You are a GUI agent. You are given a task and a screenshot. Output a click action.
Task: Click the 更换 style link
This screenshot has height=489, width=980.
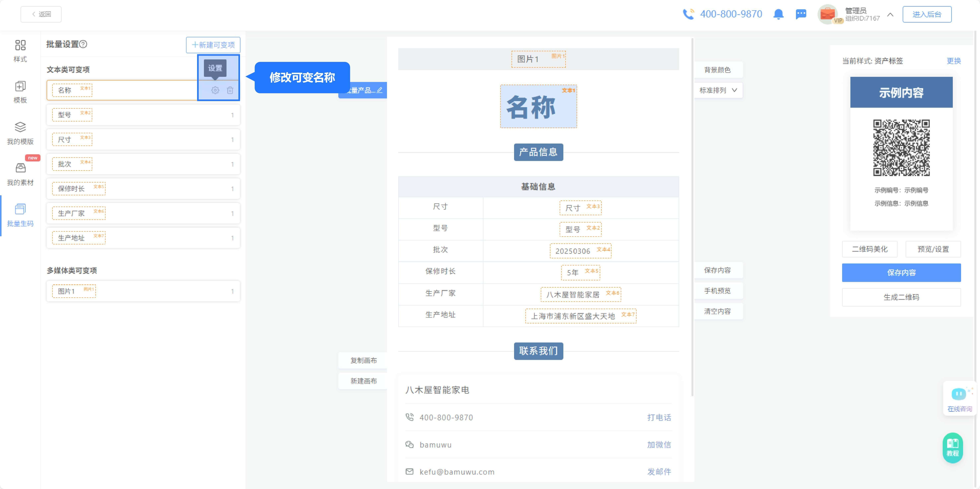click(953, 61)
